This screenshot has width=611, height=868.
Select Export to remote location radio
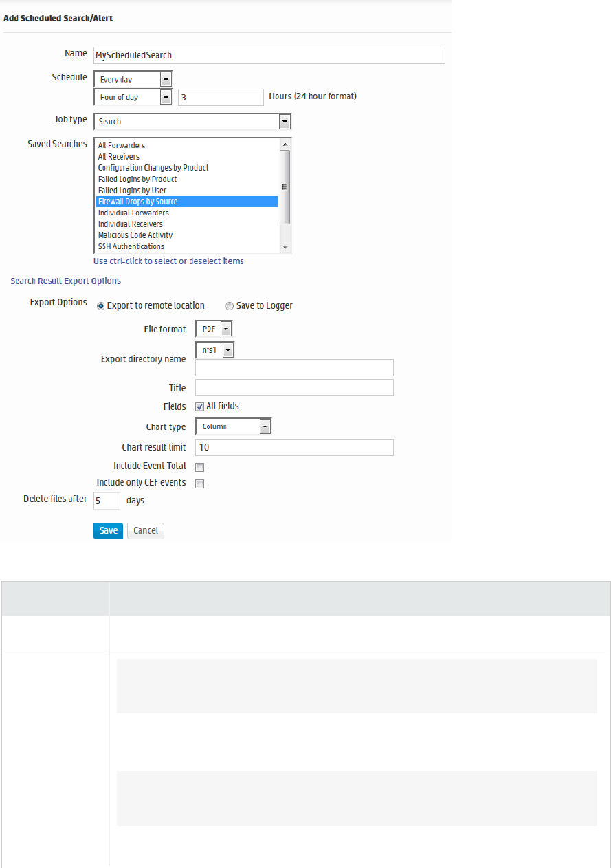101,306
